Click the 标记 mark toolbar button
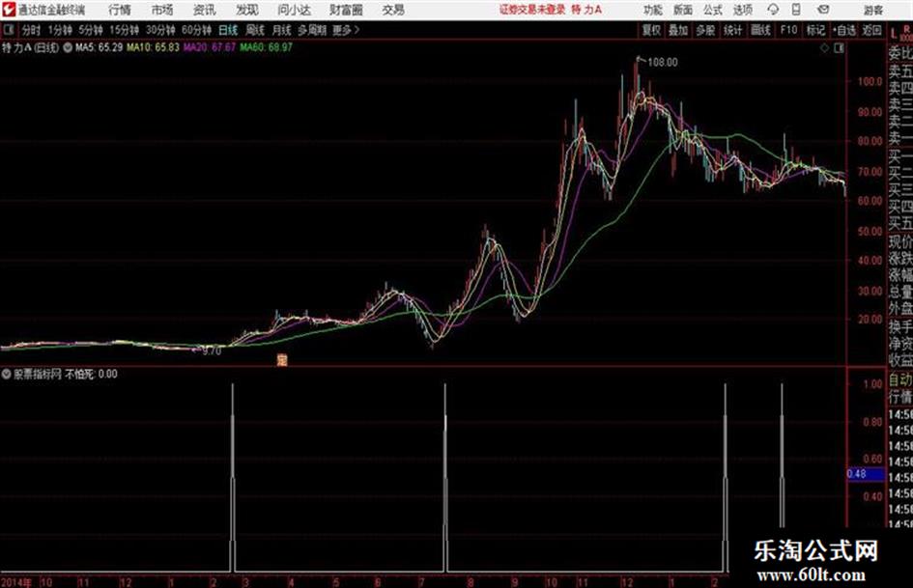Viewport: 913px width, 588px height. click(x=815, y=30)
